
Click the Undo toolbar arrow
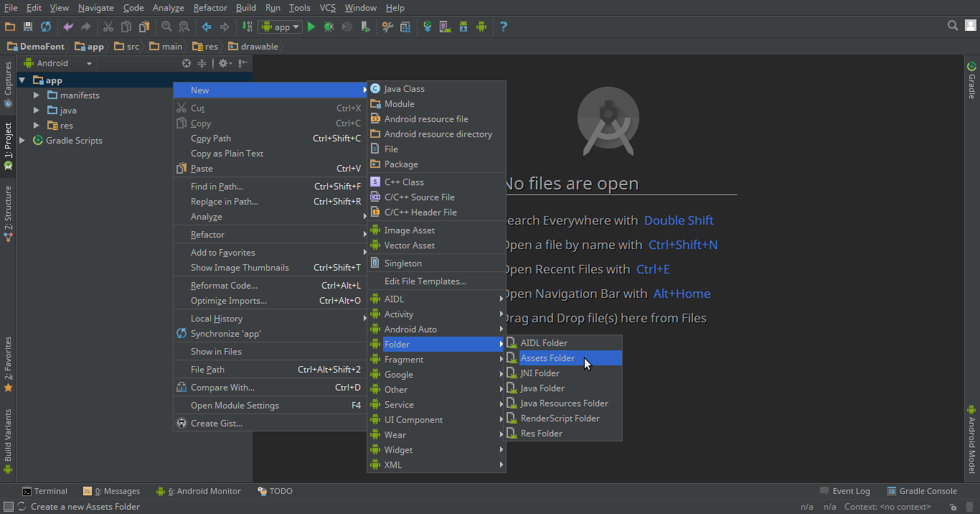point(68,27)
